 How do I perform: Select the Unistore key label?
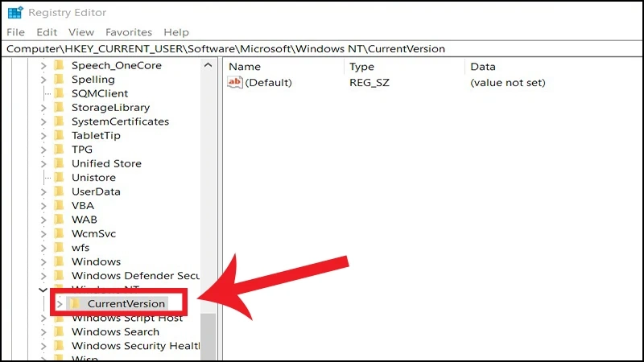pos(93,177)
